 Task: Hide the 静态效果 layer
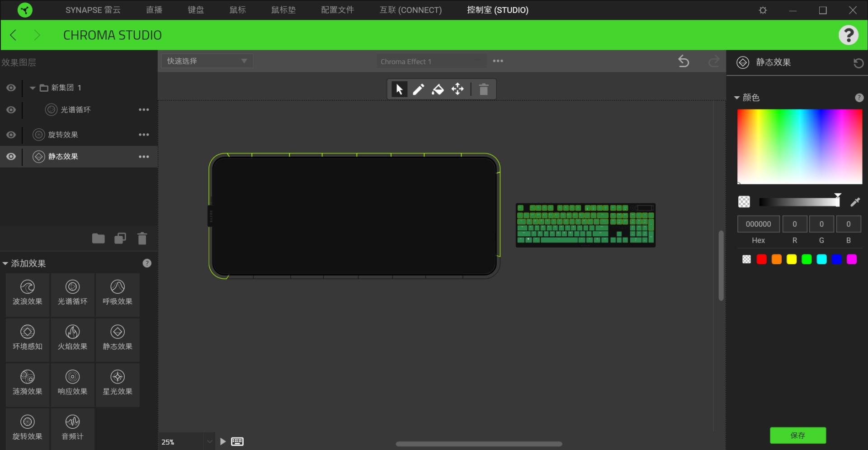click(11, 156)
